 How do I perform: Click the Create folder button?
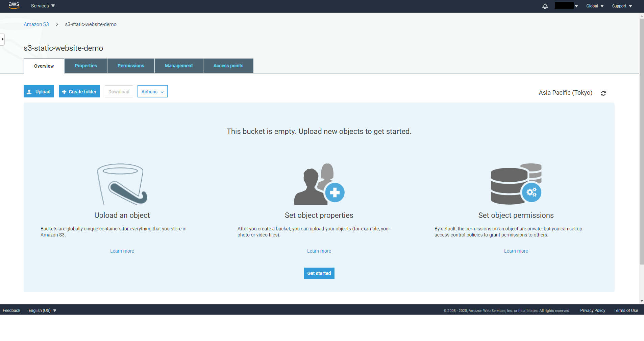pyautogui.click(x=79, y=91)
